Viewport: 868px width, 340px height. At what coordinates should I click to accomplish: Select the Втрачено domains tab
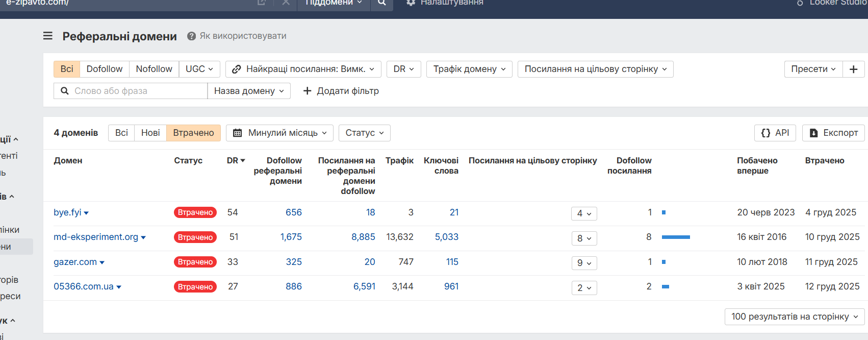point(193,133)
